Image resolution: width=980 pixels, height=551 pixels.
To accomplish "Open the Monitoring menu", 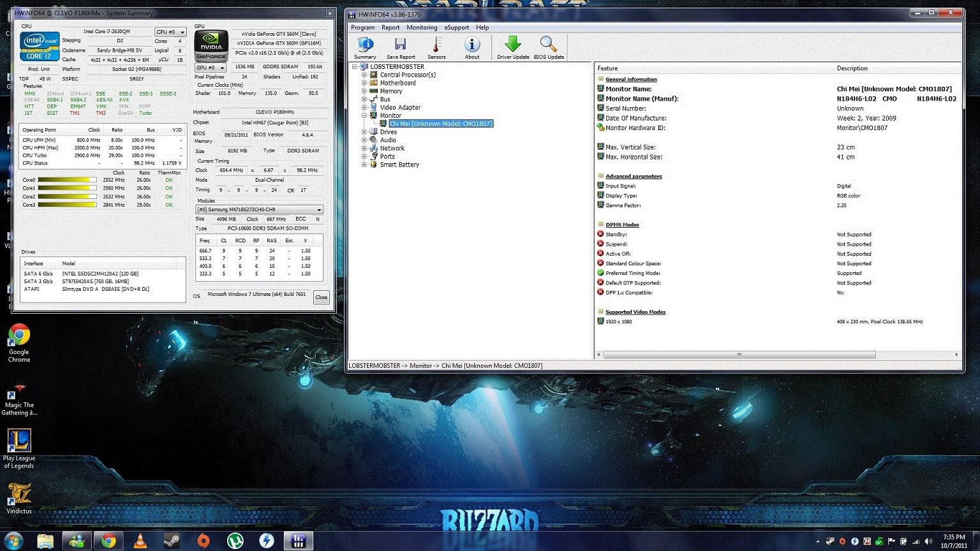I will (x=422, y=27).
